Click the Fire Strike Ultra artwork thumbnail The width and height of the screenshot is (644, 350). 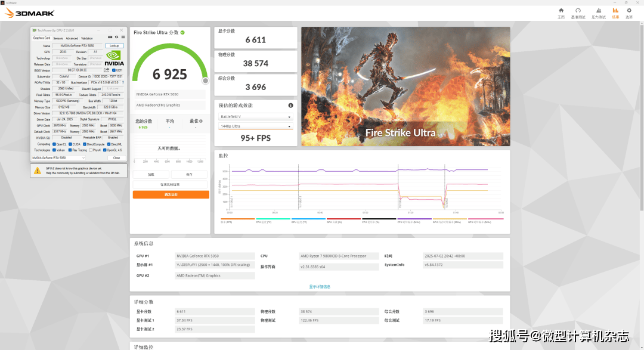pyautogui.click(x=405, y=86)
